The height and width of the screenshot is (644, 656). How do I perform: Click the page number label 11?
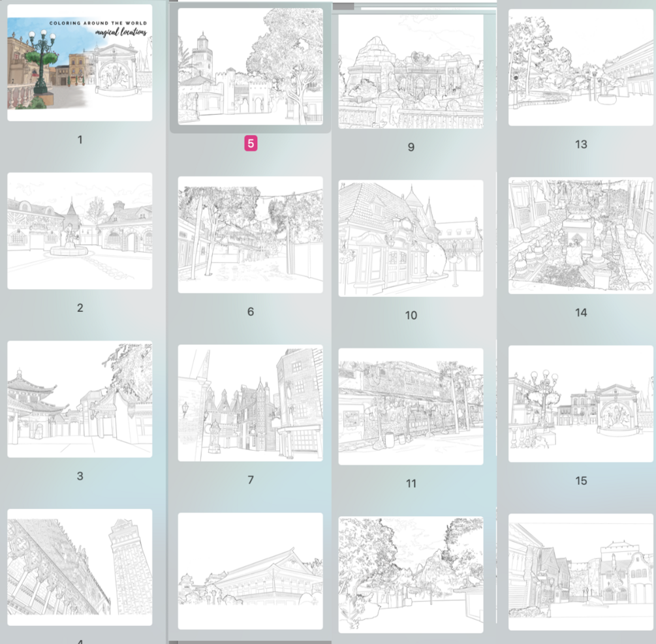[411, 483]
